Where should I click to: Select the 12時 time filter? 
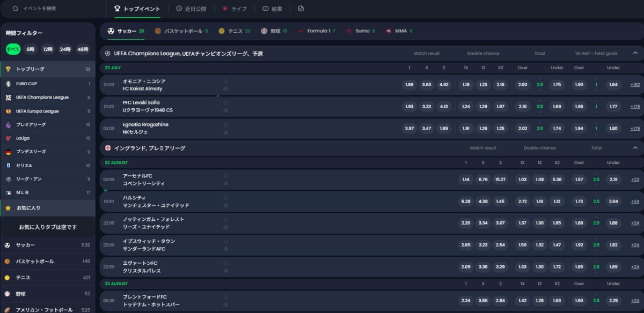click(x=48, y=49)
